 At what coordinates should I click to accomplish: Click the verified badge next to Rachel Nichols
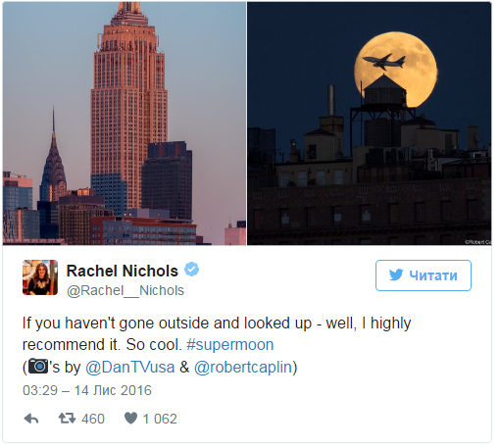191,270
